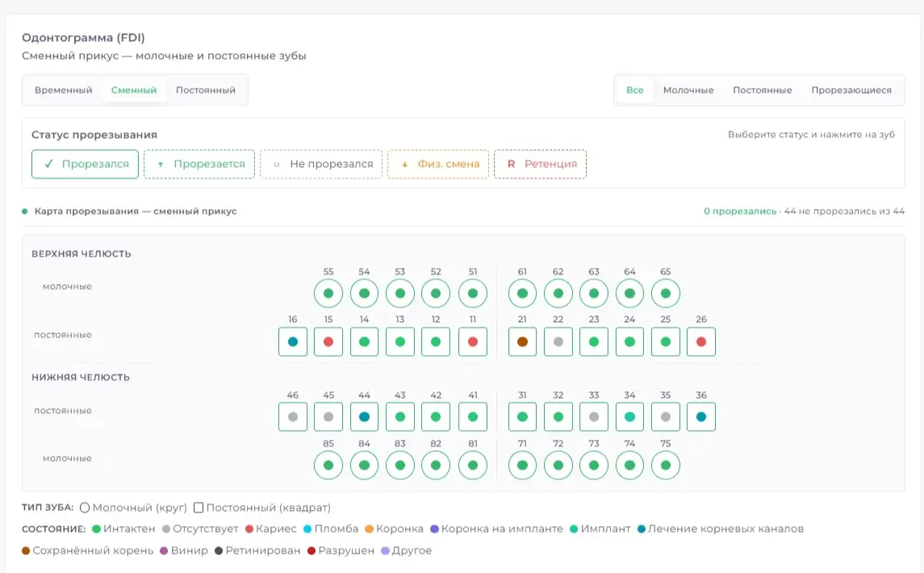Select primary tooth 54
924x573 pixels.
(x=364, y=294)
